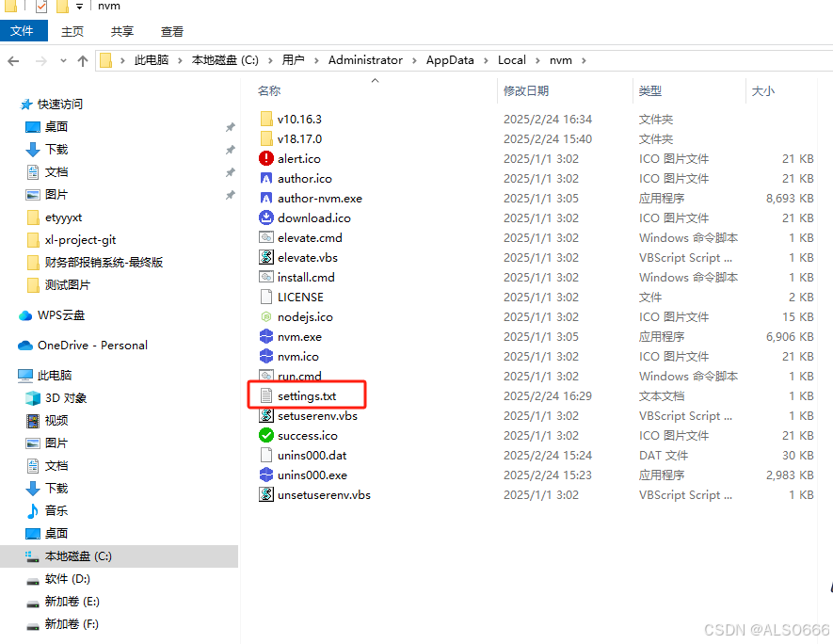Select the unsetuserenv.vbs script icon

coord(266,494)
